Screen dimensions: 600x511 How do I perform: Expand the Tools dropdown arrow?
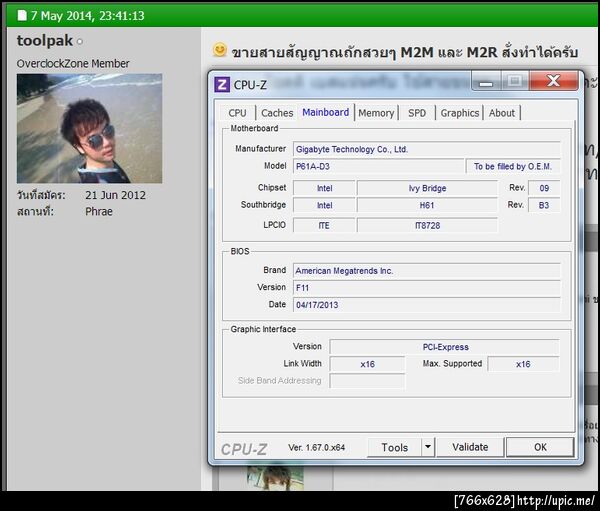(x=428, y=447)
